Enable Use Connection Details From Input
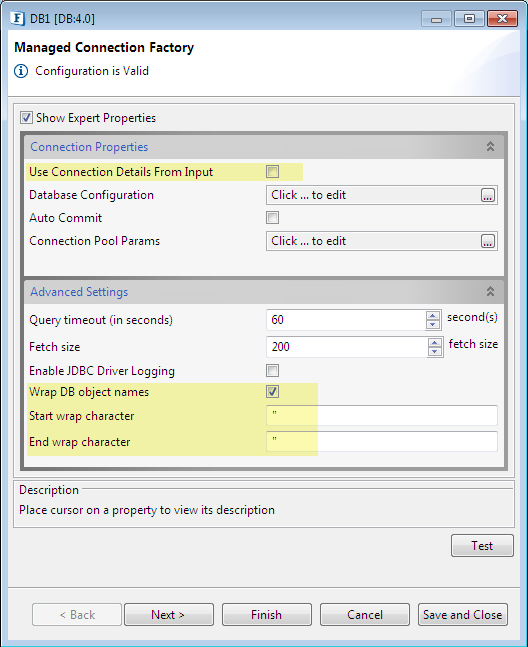Screen dimensions: 528x647 point(272,171)
